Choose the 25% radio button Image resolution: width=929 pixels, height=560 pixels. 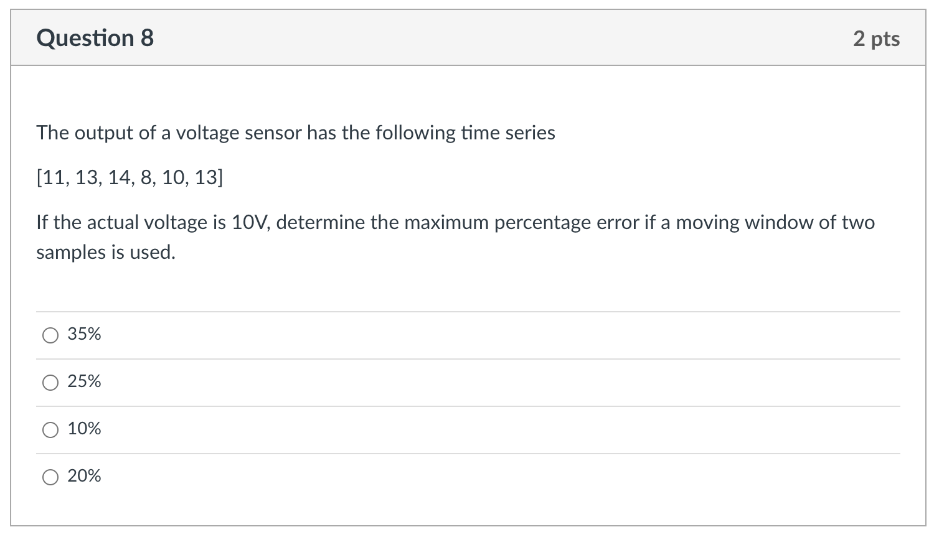(50, 383)
